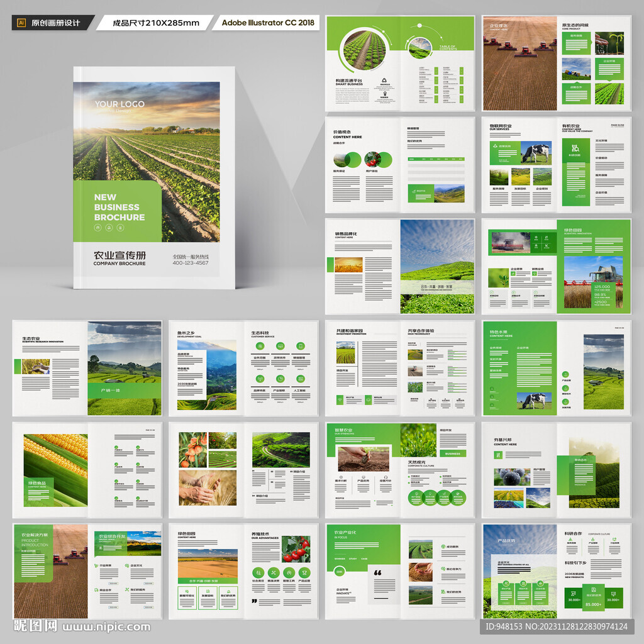The image size is (644, 644).
Task: Click the orange Ai logo icon
Action: [x=21, y=23]
